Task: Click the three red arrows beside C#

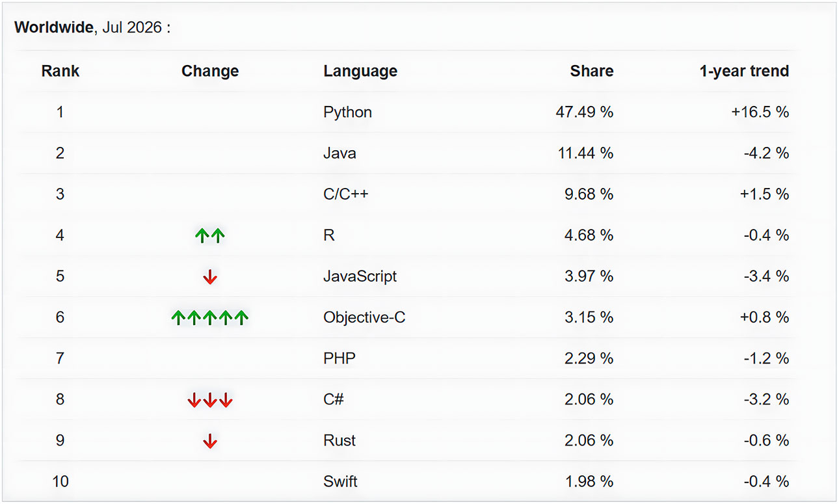Action: 209,400
